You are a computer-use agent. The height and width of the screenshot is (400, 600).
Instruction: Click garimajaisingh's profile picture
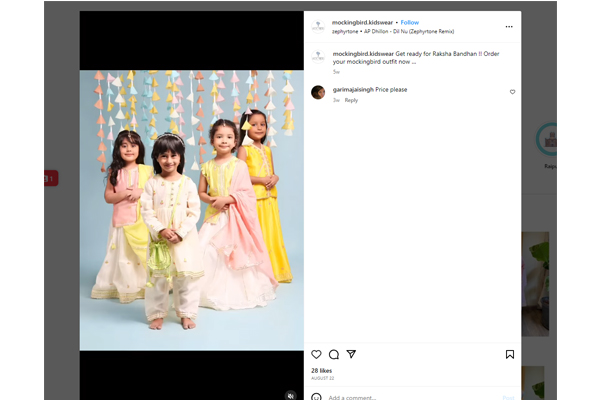point(318,92)
